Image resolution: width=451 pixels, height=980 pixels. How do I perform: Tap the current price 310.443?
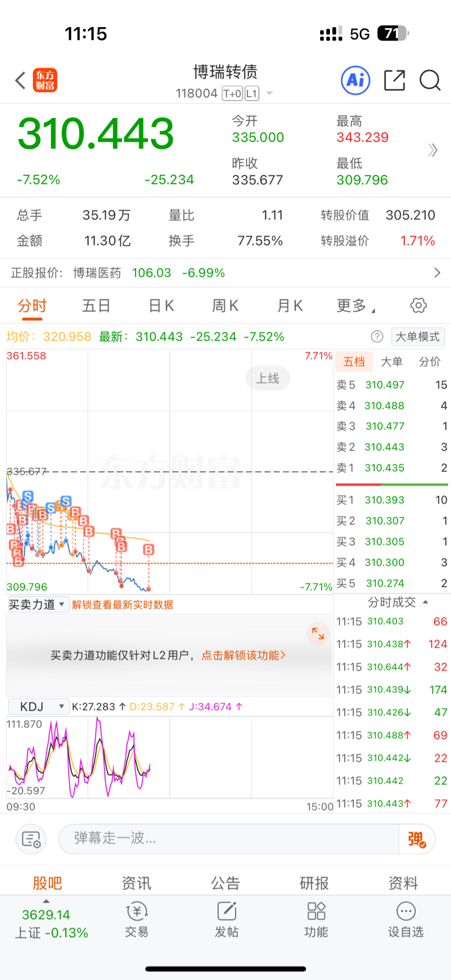click(x=96, y=134)
